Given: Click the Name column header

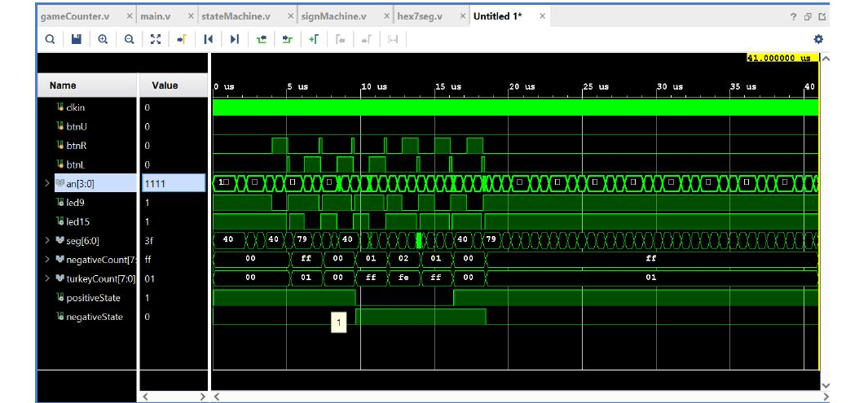Looking at the screenshot, I should [x=87, y=85].
